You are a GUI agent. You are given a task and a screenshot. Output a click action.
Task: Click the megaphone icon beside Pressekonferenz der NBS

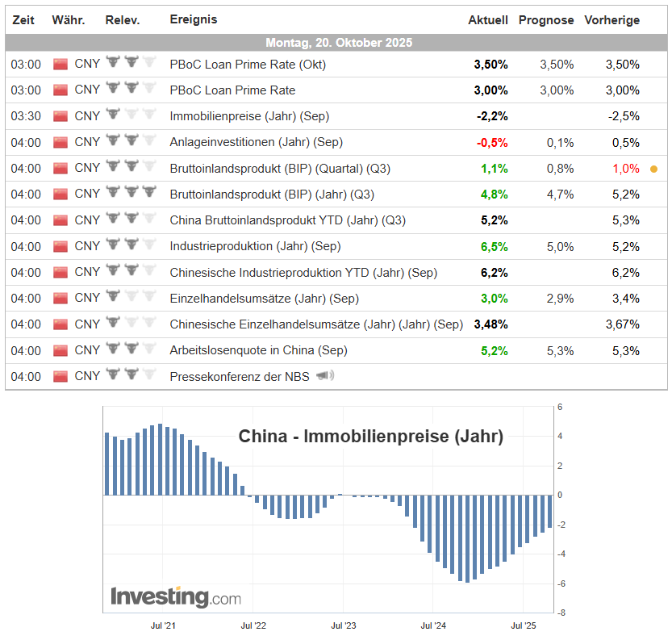point(323,376)
